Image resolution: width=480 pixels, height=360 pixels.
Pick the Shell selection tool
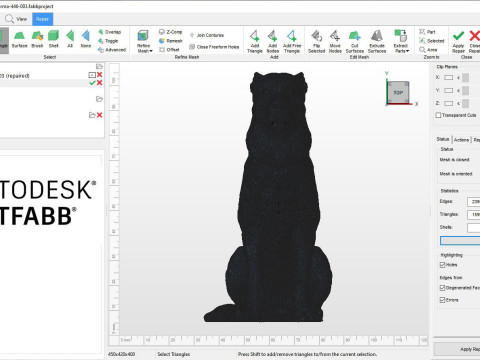click(x=53, y=39)
